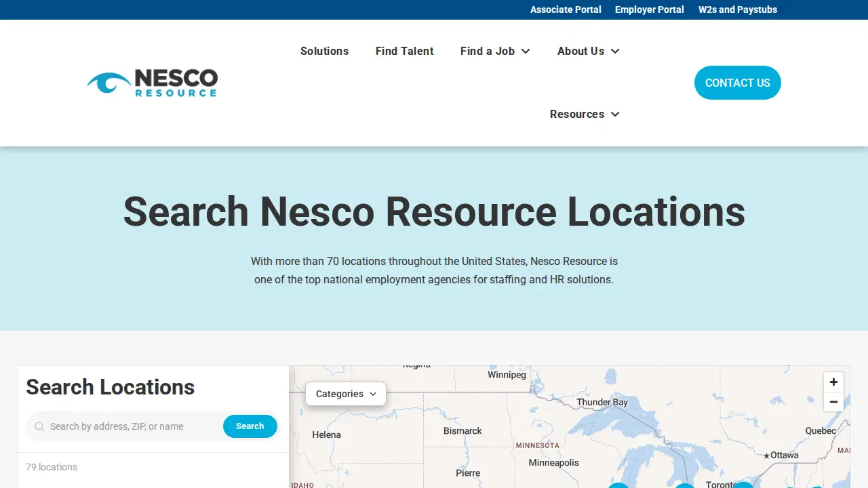Click Helena label on the map
868x488 pixels.
tap(326, 434)
